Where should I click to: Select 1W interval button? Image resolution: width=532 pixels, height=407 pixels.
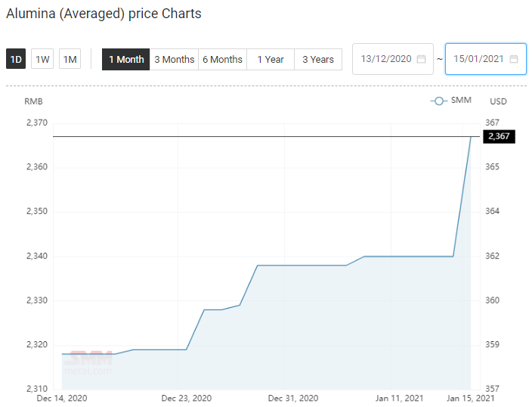tap(42, 59)
